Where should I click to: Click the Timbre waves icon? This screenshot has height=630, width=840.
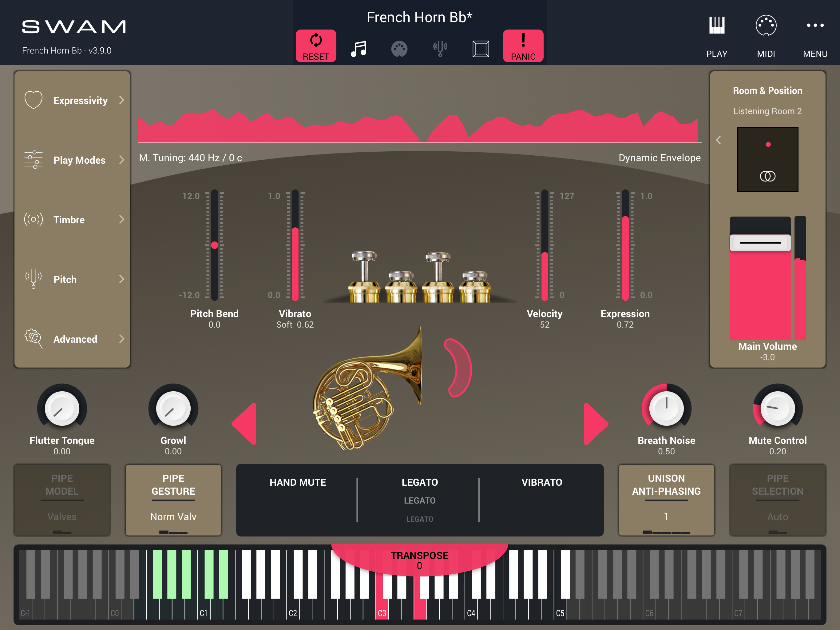(34, 219)
